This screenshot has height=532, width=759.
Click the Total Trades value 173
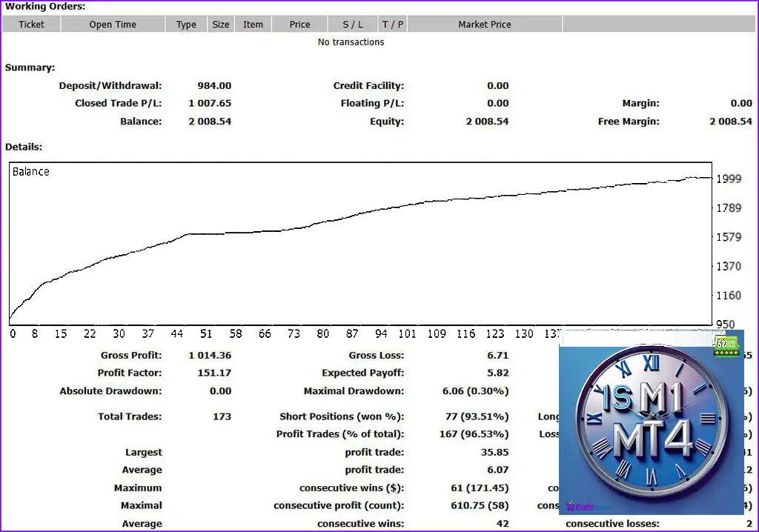222,416
